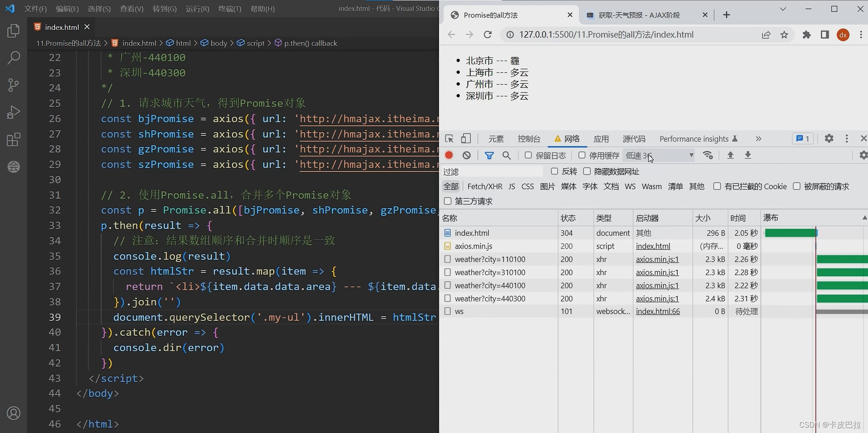868x433 pixels.
Task: Activate the DevTools inspect element picker
Action: click(x=449, y=139)
